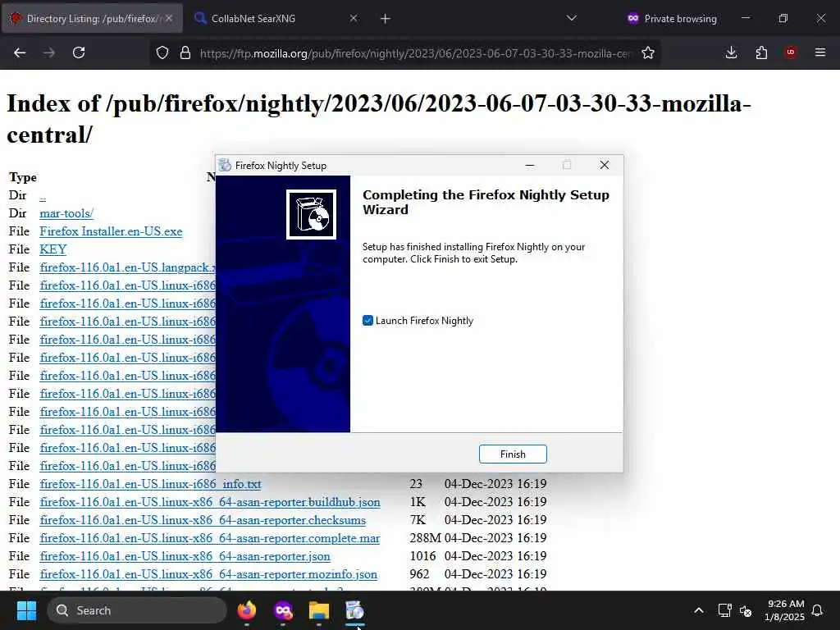Open the clock showing 9:26 AM
Viewport: 840px width, 630px height.
pyautogui.click(x=784, y=610)
